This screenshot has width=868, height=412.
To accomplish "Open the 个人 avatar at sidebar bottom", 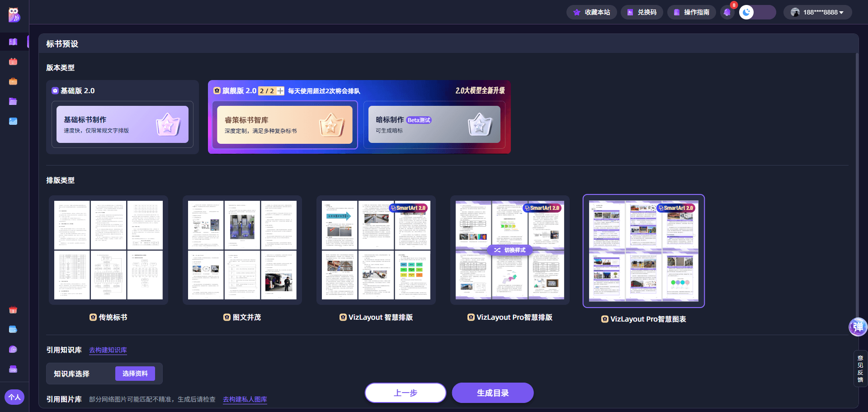I will [x=14, y=397].
